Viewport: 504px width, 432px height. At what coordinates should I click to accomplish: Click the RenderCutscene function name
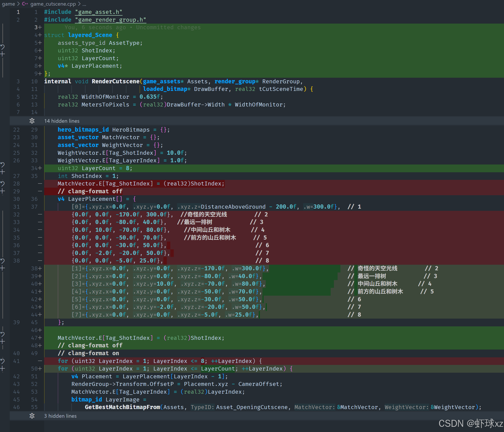coord(116,81)
